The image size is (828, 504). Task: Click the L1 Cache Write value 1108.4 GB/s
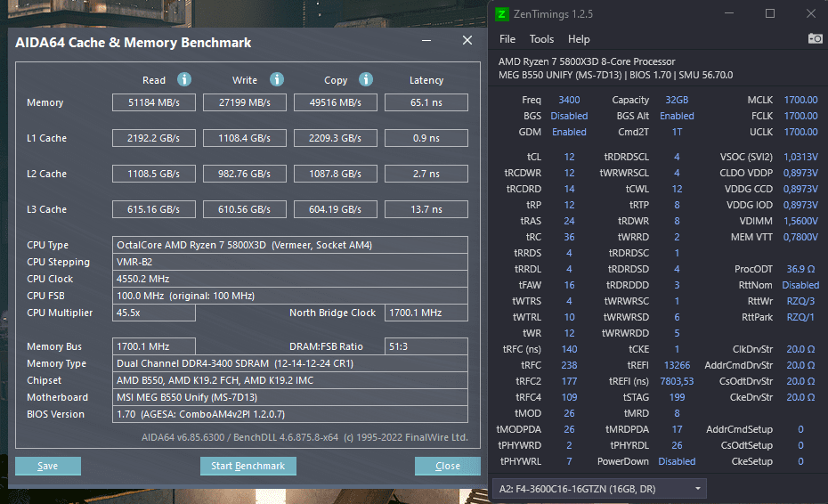[x=245, y=138]
